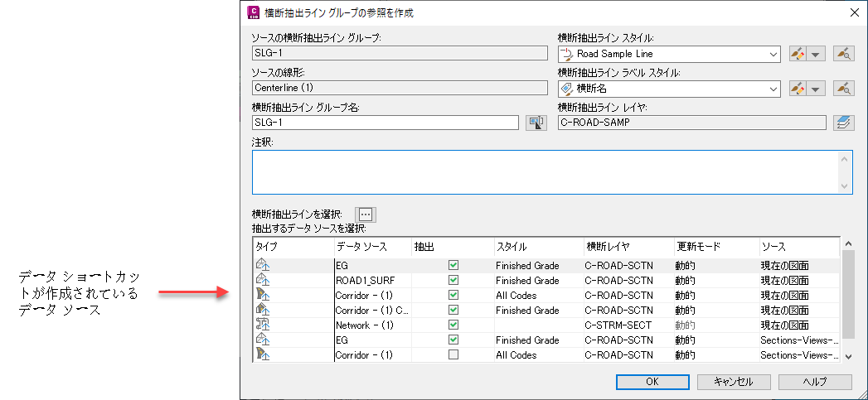This screenshot has height=400, width=868.
Task: Click the sample line layer picker icon
Action: [x=843, y=123]
